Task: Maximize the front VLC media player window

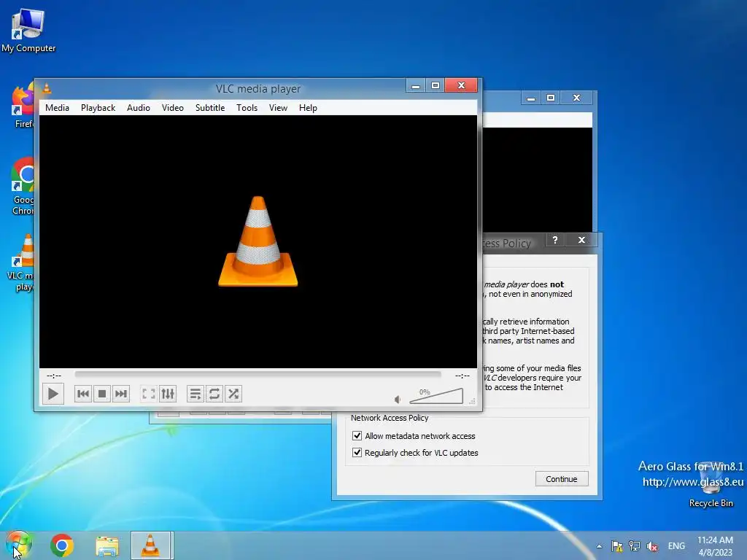Action: point(436,85)
